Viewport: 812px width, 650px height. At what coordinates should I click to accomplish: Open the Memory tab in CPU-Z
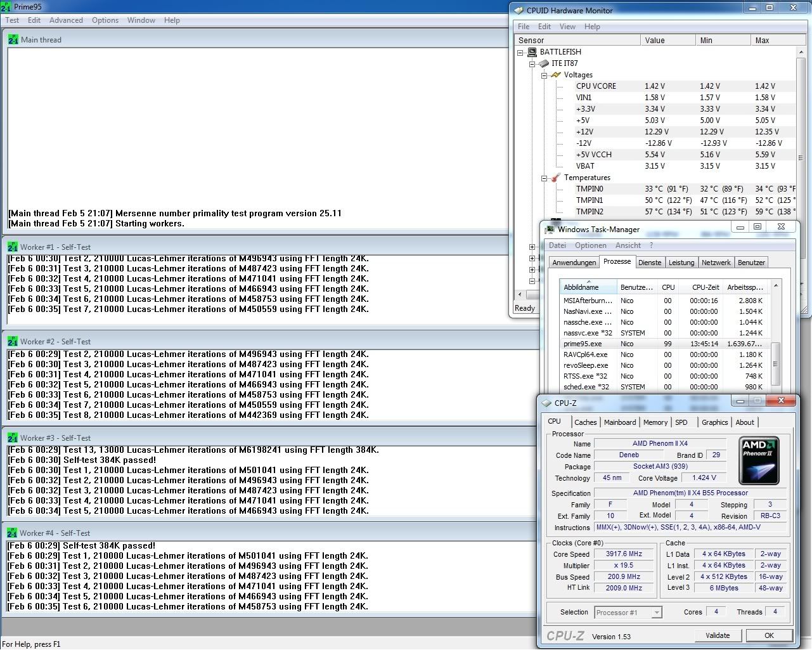[x=655, y=422]
